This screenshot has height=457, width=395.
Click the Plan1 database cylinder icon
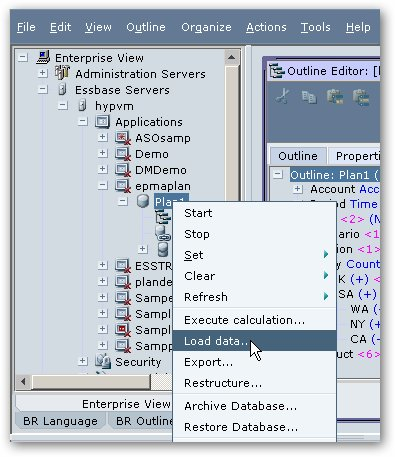[x=143, y=201]
